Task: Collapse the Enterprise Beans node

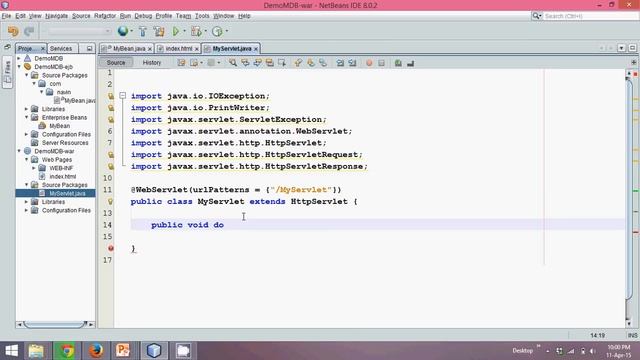Action: [x=27, y=117]
